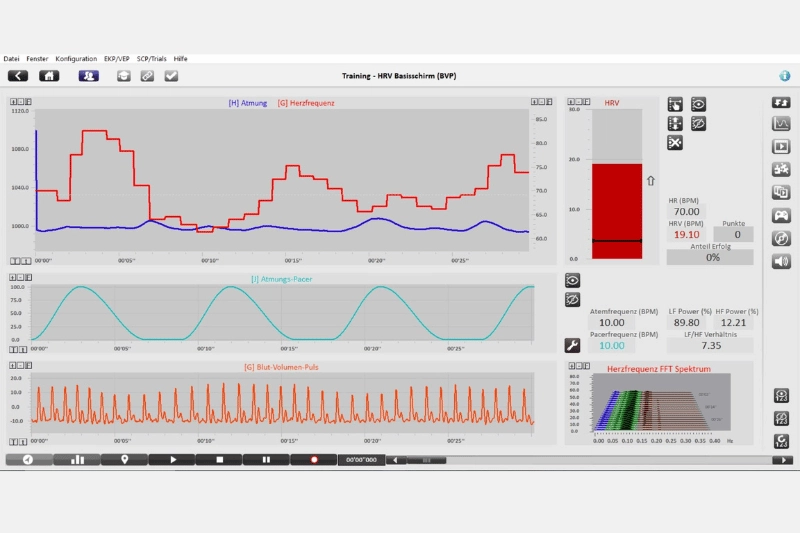Screen dimensions: 800x533
Task: Set a marker with the pin button
Action: tap(124, 460)
